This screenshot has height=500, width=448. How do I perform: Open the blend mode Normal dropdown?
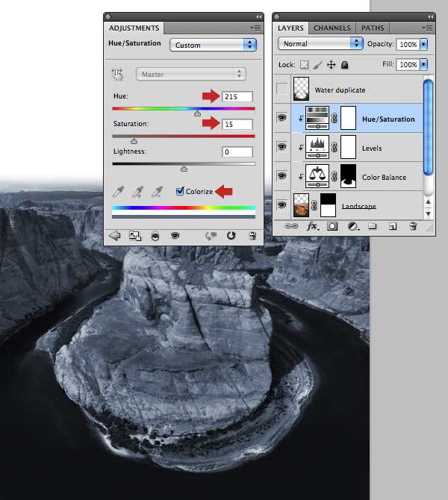(320, 44)
